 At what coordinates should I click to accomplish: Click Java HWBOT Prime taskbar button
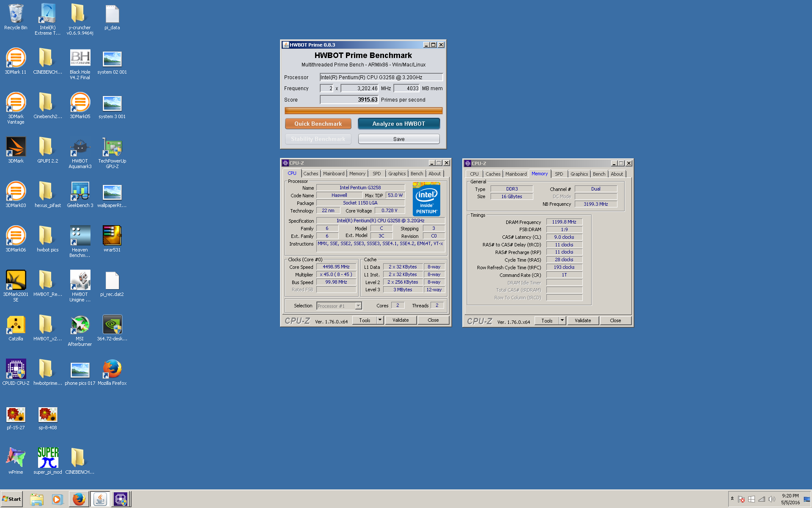pyautogui.click(x=100, y=499)
